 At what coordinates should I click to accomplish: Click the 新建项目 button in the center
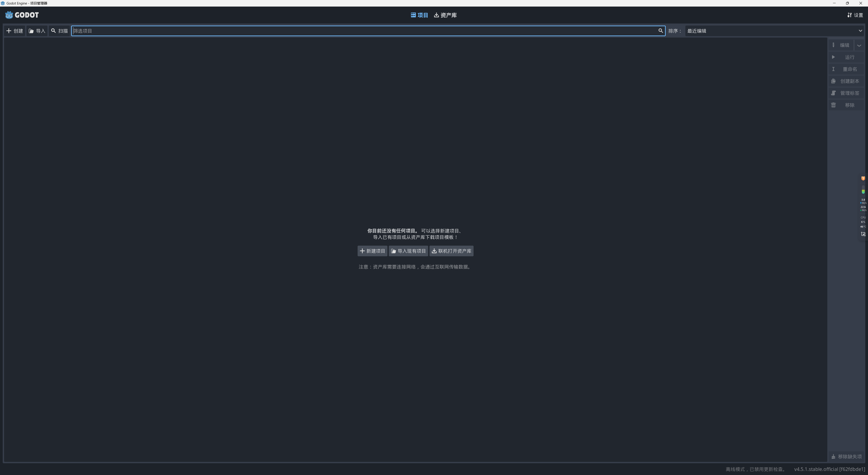pyautogui.click(x=372, y=251)
